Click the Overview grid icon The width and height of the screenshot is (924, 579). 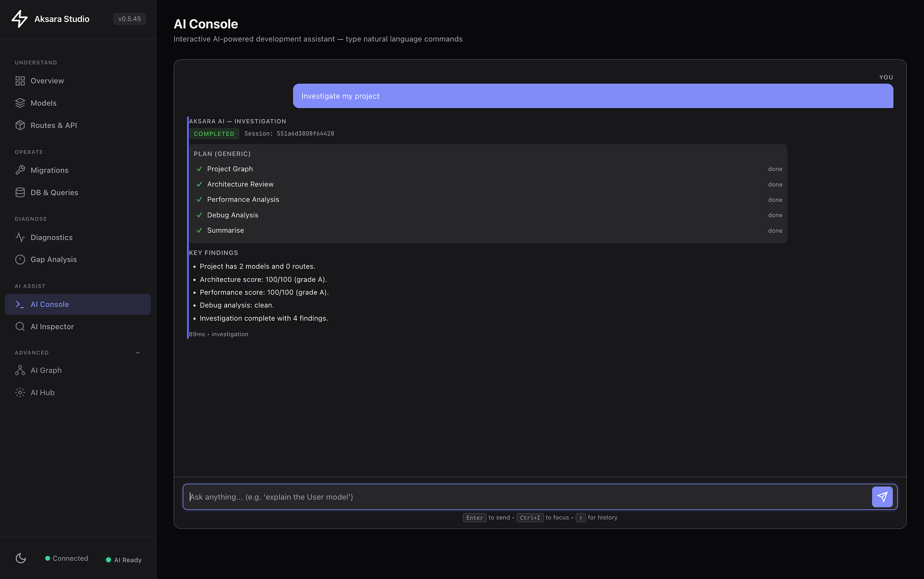click(20, 81)
